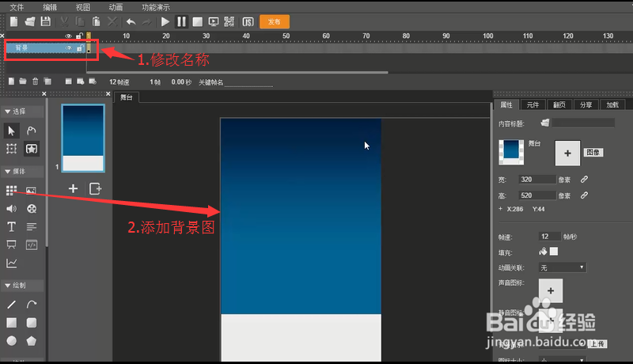This screenshot has width=633, height=364.
Task: Paste from the clipboard icon
Action: click(96, 22)
